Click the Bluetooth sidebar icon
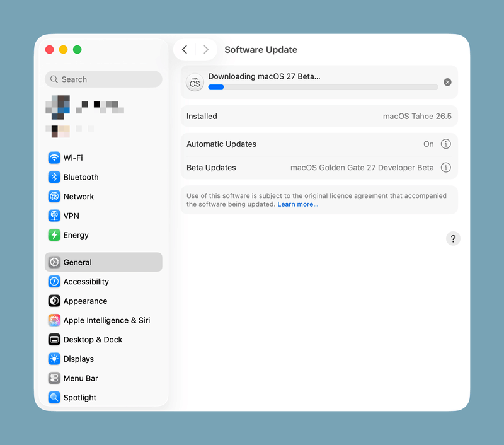The height and width of the screenshot is (445, 504). click(54, 177)
